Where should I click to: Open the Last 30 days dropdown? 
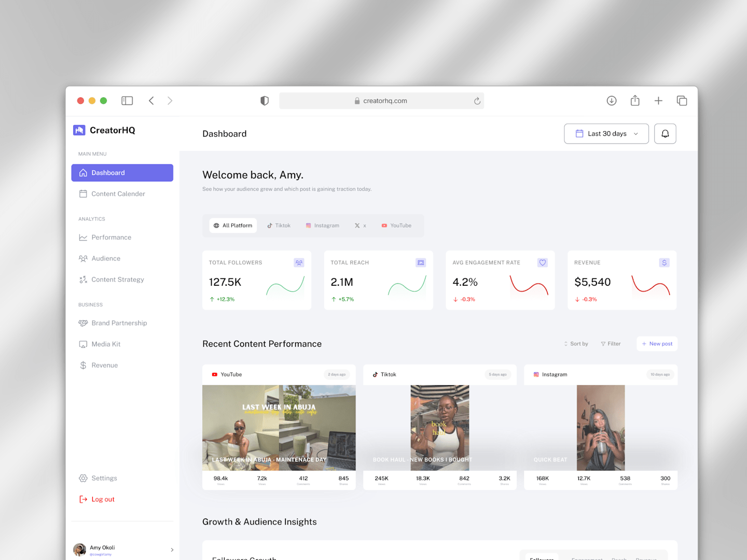pos(606,134)
